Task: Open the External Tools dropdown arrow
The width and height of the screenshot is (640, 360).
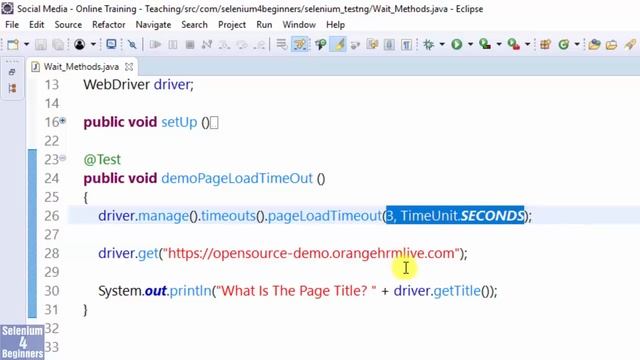Action: tap(527, 44)
